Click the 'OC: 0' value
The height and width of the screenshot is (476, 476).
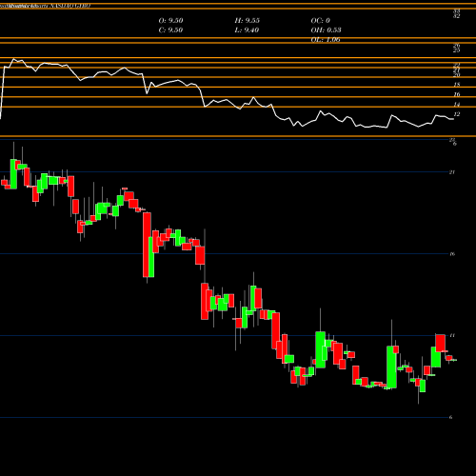tap(321, 21)
